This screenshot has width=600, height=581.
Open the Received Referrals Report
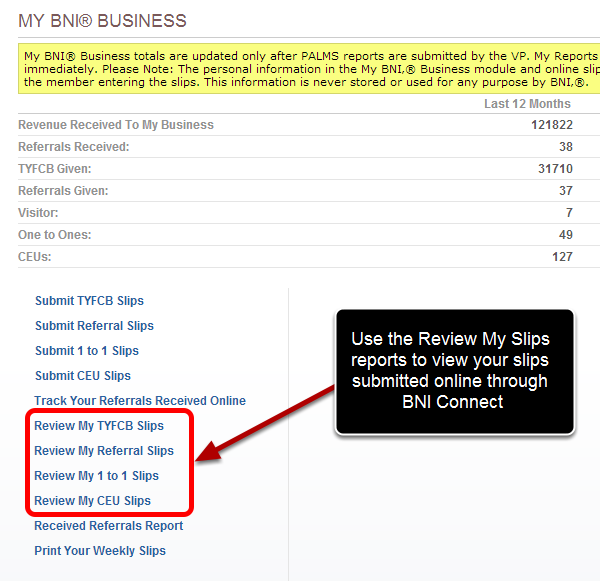pyautogui.click(x=109, y=526)
